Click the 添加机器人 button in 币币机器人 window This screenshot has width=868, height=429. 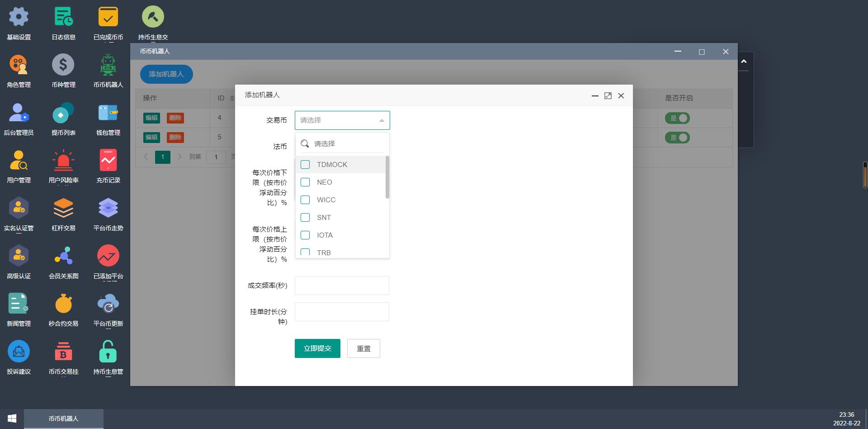[166, 74]
